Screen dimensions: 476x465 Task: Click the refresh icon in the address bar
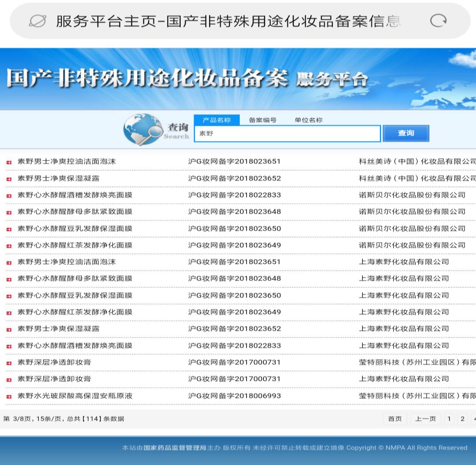pyautogui.click(x=438, y=20)
